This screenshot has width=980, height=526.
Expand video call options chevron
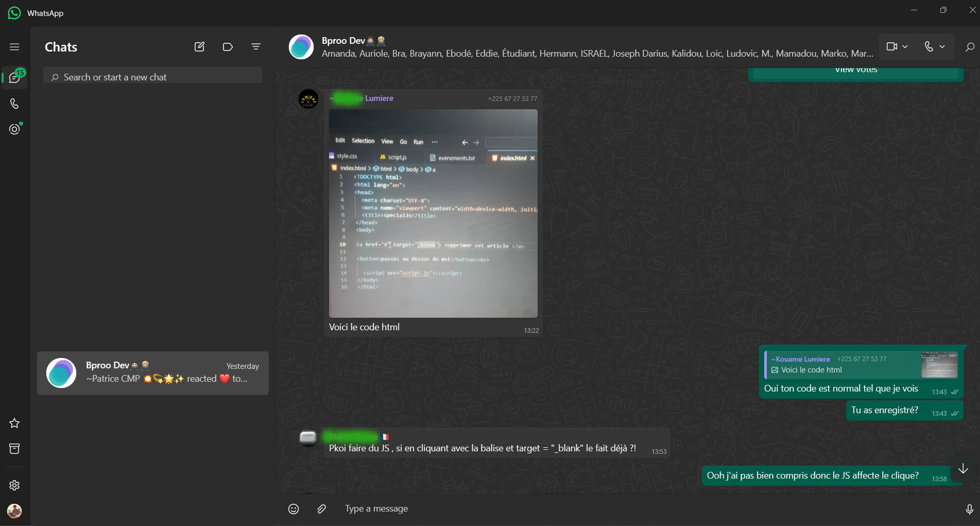point(905,47)
